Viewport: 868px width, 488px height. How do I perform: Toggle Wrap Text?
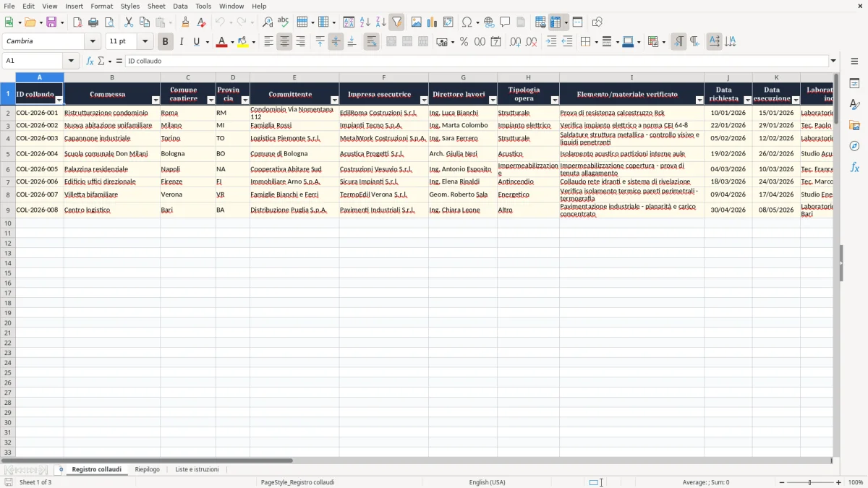coord(371,42)
